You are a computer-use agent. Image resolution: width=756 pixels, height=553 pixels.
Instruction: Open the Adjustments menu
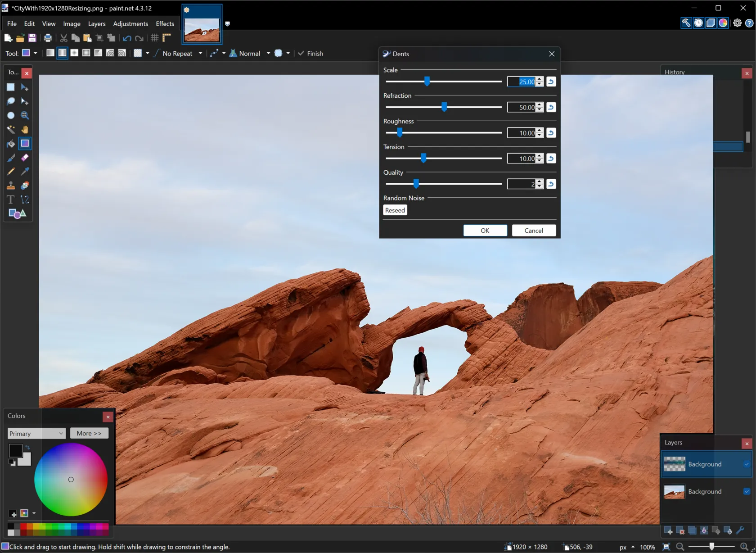pyautogui.click(x=130, y=23)
